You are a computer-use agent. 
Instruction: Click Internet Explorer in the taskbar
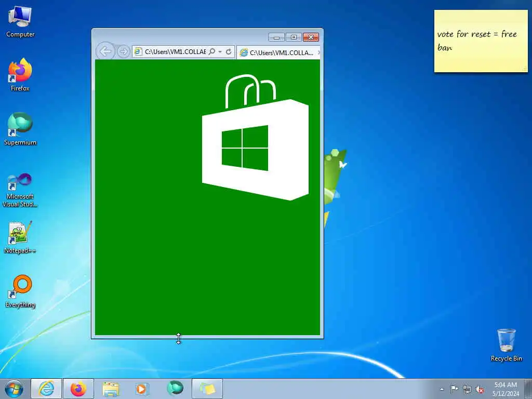coord(46,389)
